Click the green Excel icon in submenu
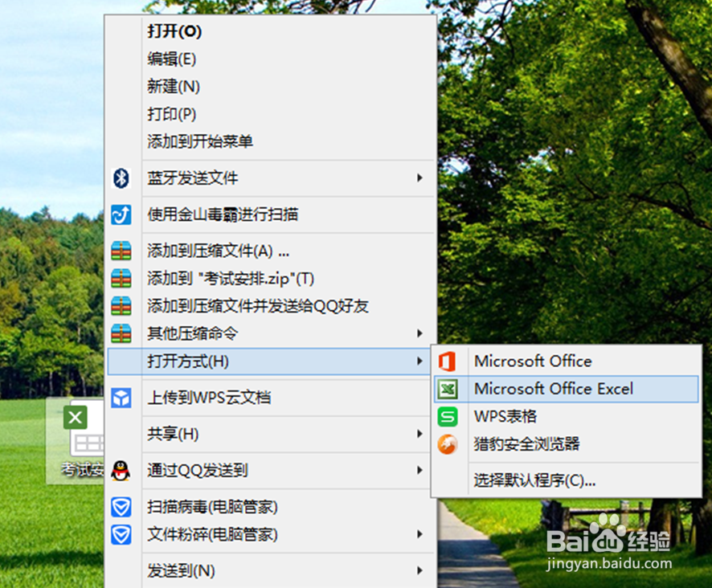The height and width of the screenshot is (588, 712). tap(448, 390)
